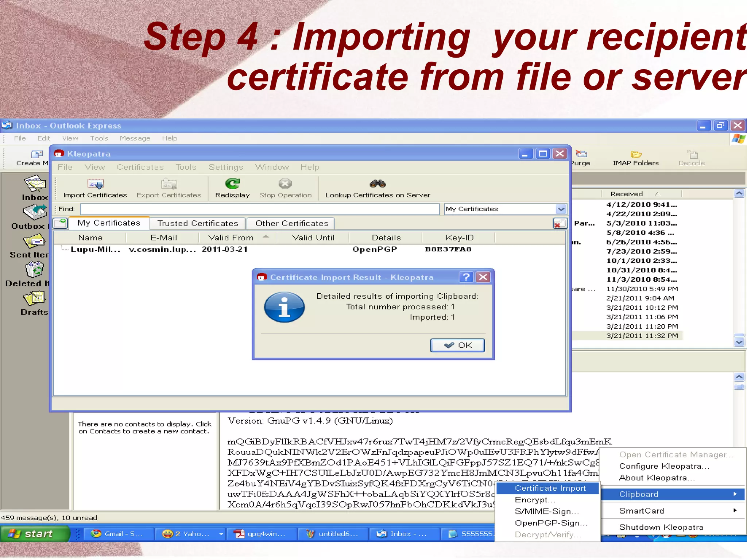Click the Purge toolbar icon in Outlook Express
Screen dimensions: 747x560
click(x=581, y=158)
